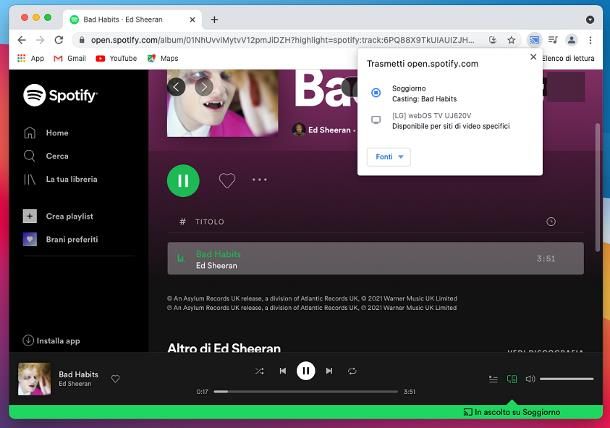Image resolution: width=610 pixels, height=428 pixels.
Task: Pause playback in player bar
Action: pos(306,371)
